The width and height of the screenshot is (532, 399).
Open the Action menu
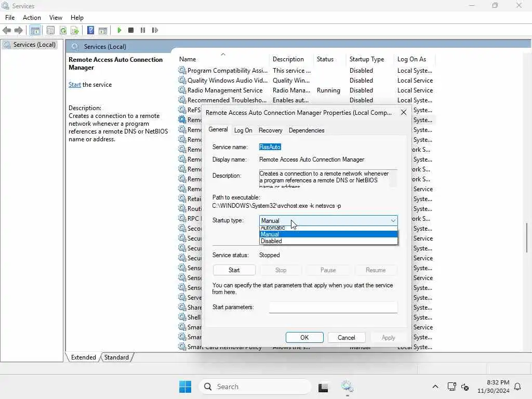[x=32, y=18]
